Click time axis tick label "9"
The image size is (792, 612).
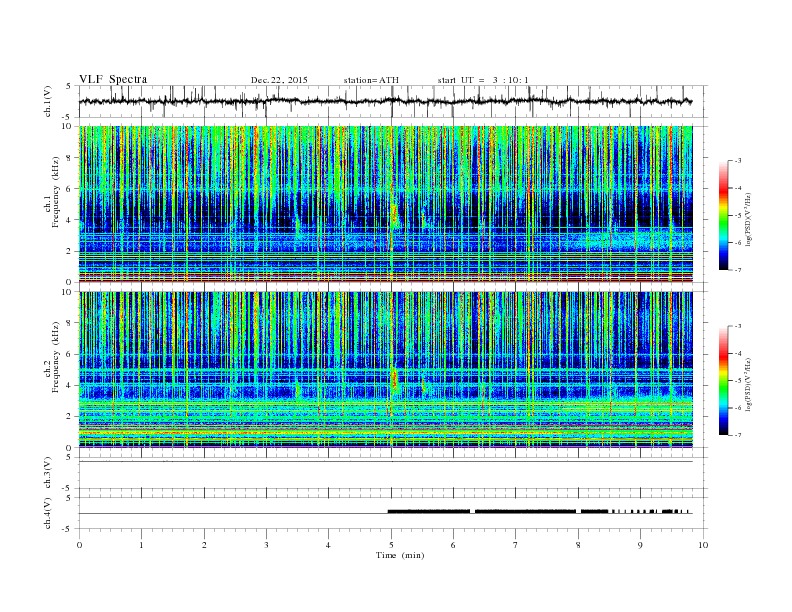tap(640, 545)
